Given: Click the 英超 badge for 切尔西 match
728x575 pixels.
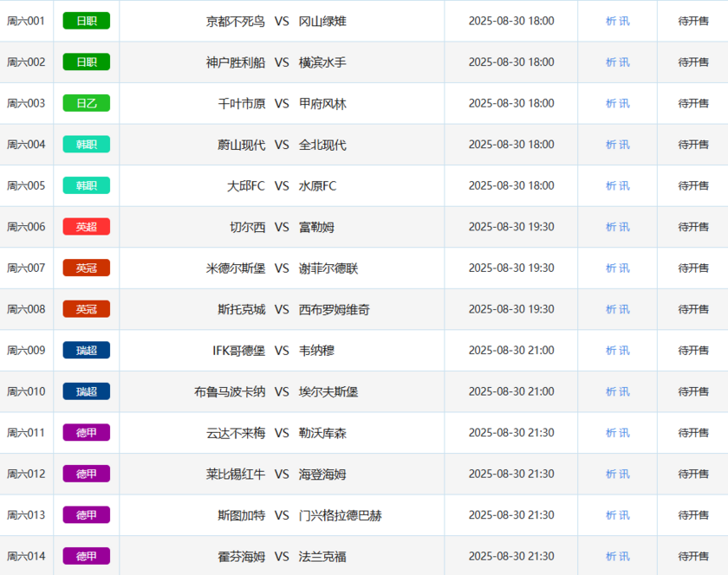Looking at the screenshot, I should 87,227.
